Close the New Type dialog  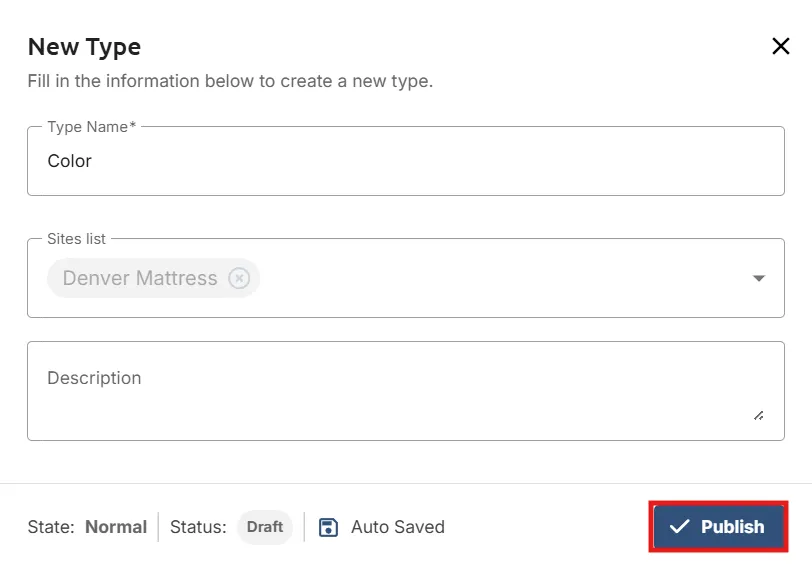coord(780,46)
